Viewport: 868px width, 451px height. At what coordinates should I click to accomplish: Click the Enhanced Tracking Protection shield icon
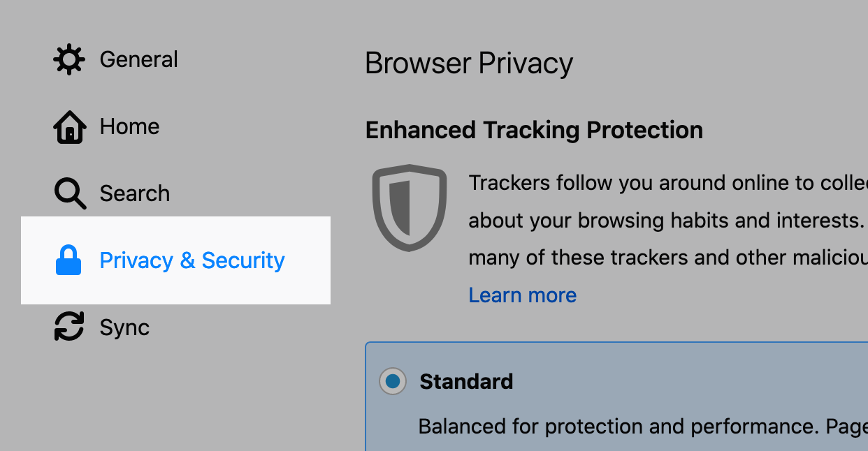(409, 207)
